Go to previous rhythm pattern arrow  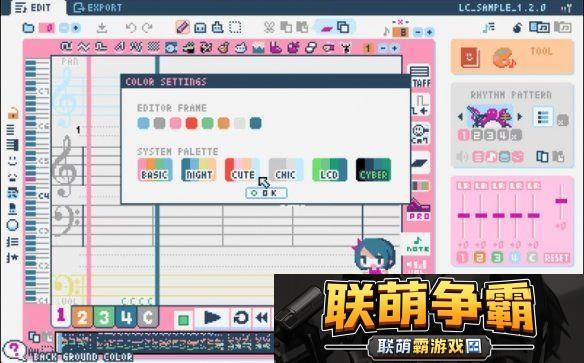460,117
